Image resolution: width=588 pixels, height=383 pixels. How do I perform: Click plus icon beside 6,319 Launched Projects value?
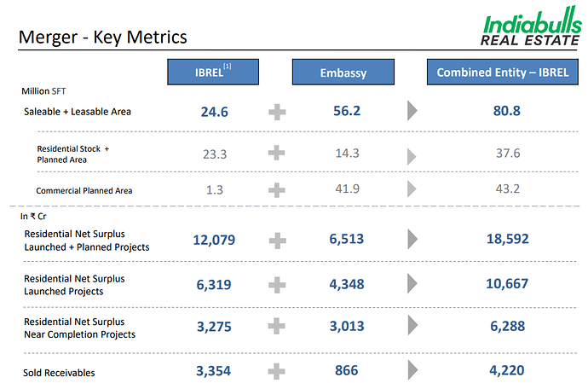pos(277,284)
